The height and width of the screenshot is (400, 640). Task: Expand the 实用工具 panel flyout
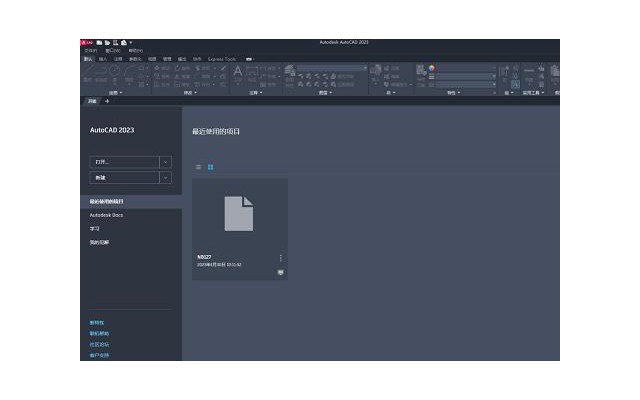(533, 93)
